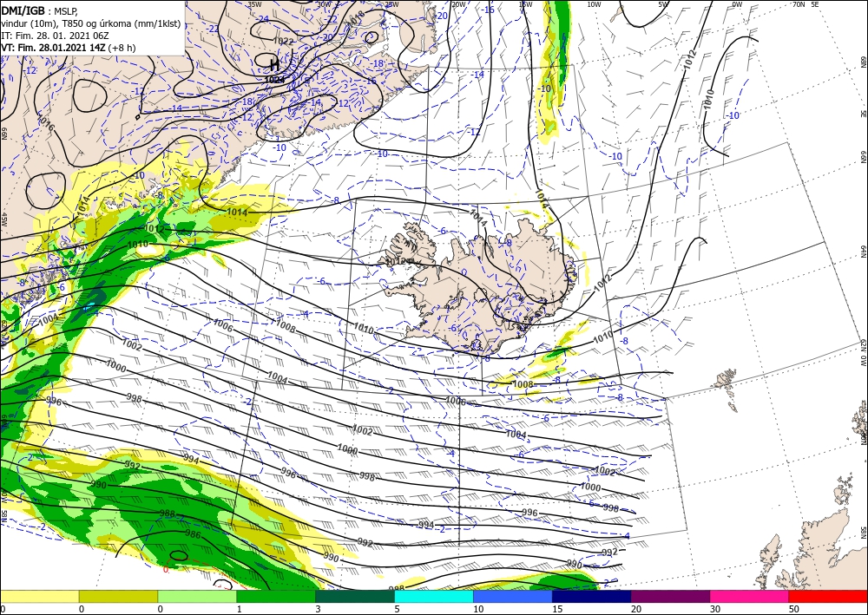This screenshot has height=615, width=868.
Task: Click the 20W longitude label
Action: (458, 4)
